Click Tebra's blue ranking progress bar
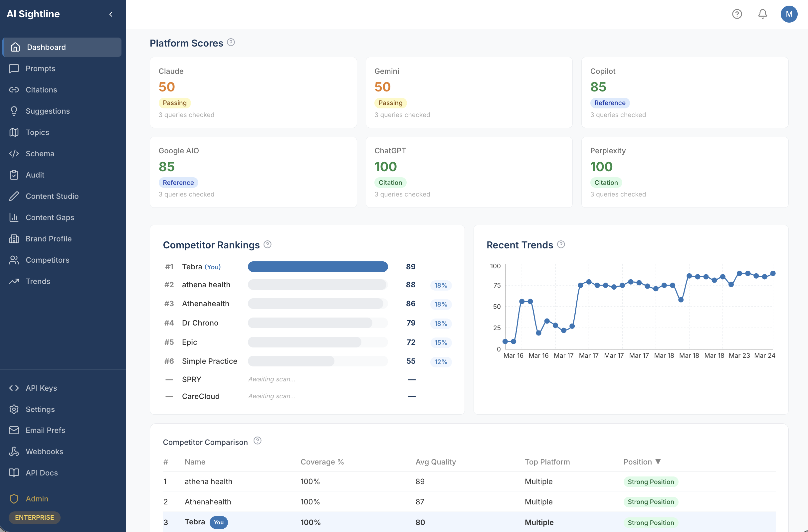This screenshot has width=808, height=532. 317,267
